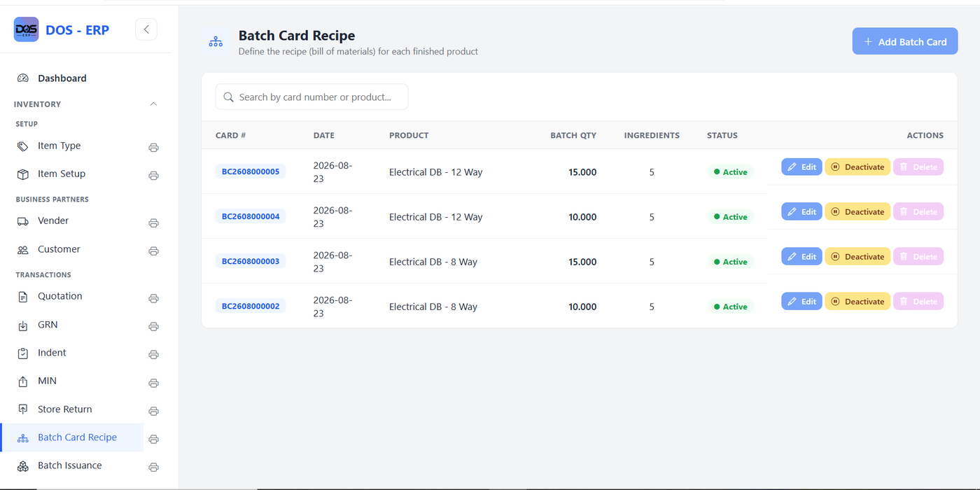Delete batch card BC2608000005
Screen dimensions: 980x490
point(918,167)
